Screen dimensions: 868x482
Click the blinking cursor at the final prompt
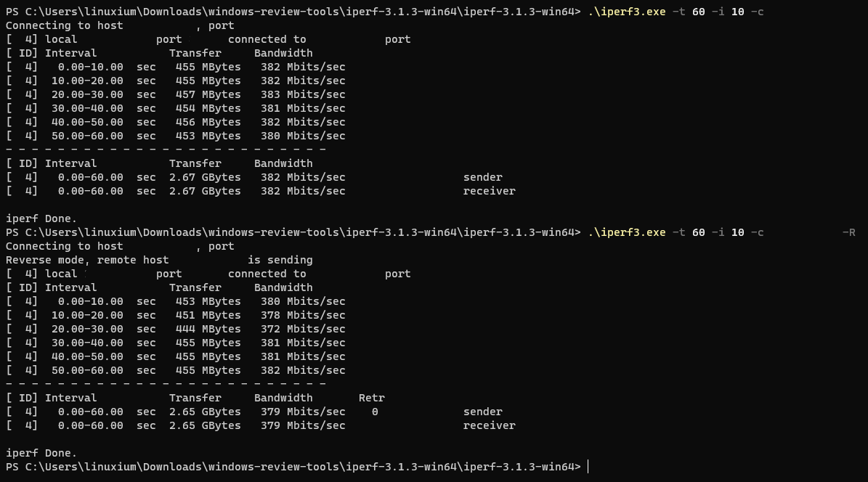[588, 467]
